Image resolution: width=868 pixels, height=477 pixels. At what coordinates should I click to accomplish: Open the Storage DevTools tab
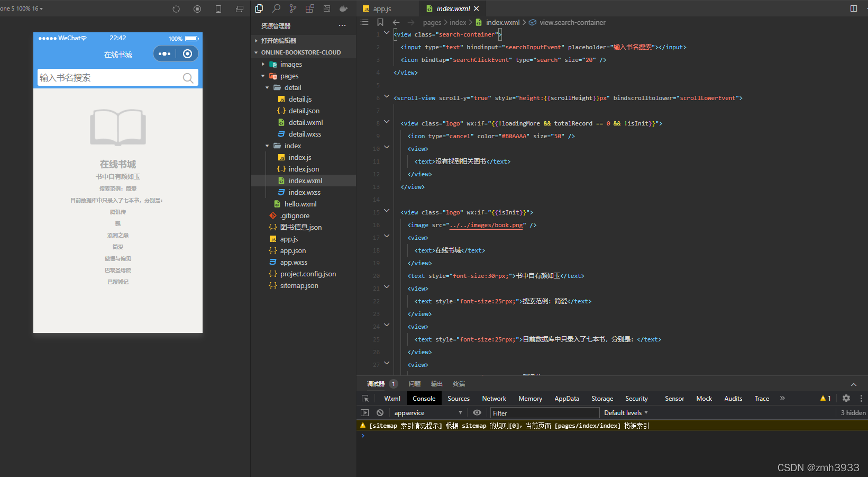coord(602,399)
